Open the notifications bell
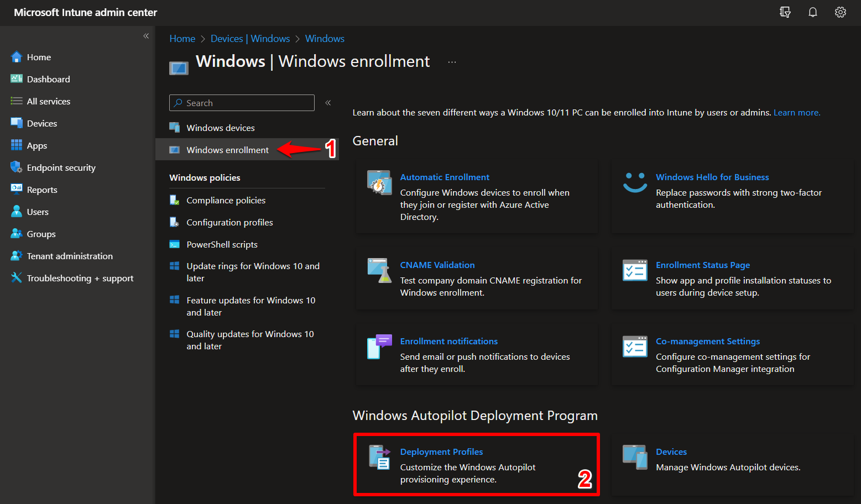 [812, 12]
